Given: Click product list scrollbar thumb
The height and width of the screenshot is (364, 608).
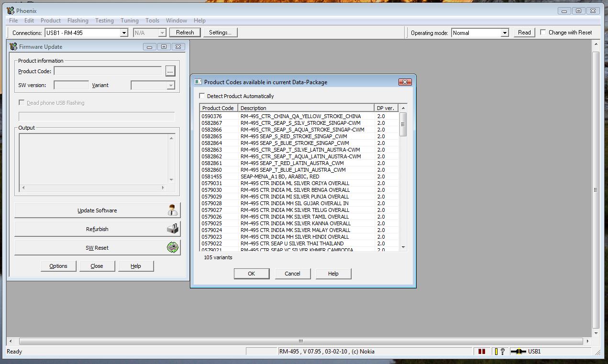Looking at the screenshot, I should point(403,124).
